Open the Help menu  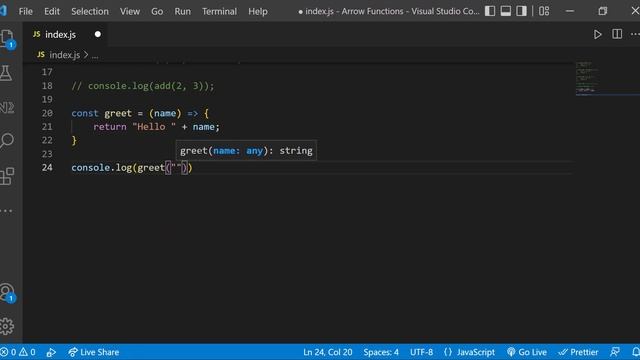coord(258,11)
